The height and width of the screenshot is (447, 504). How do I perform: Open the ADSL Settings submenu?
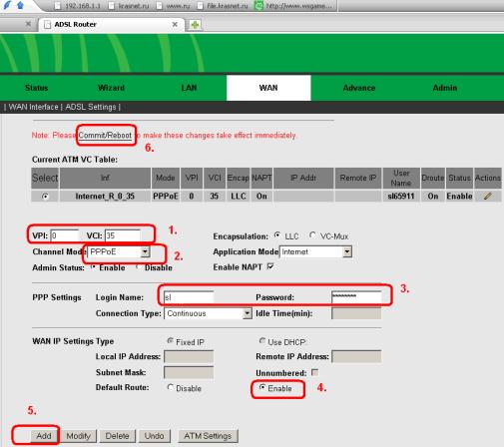[91, 107]
